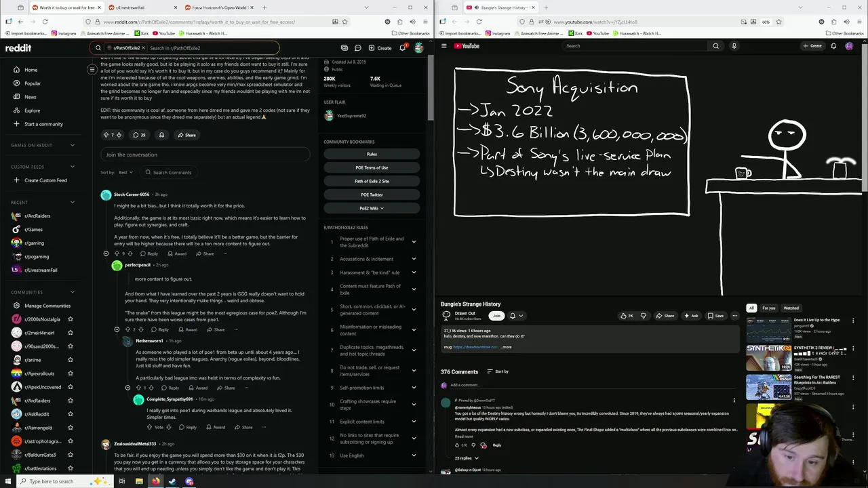The height and width of the screenshot is (488, 868).
Task: Upvote the Reddit post
Action: point(106,135)
